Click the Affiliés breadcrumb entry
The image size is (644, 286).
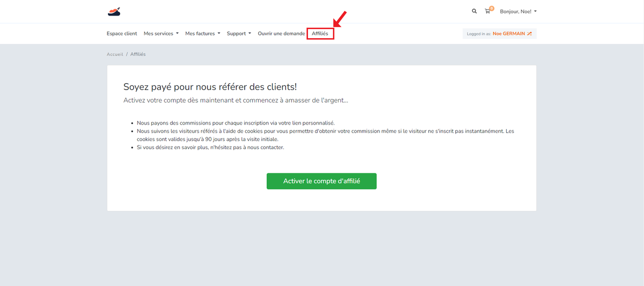pos(138,54)
